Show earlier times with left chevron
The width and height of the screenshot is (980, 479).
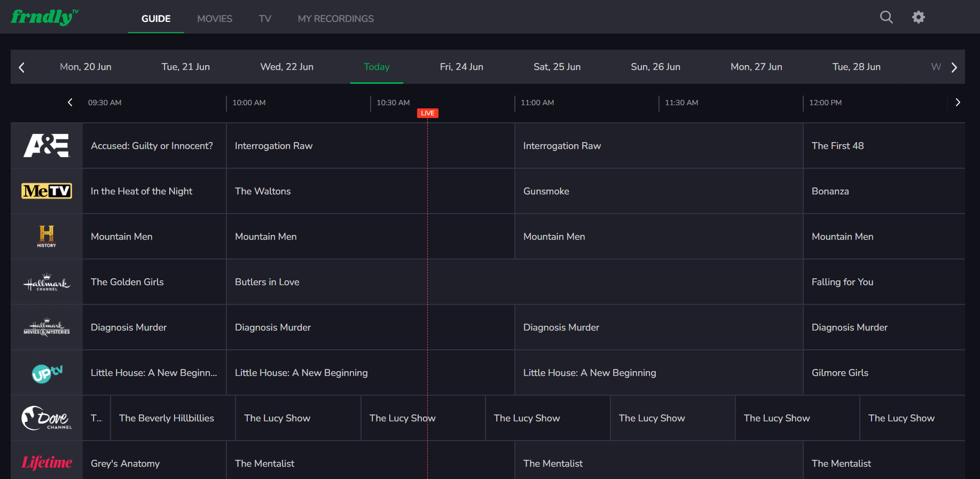tap(70, 103)
